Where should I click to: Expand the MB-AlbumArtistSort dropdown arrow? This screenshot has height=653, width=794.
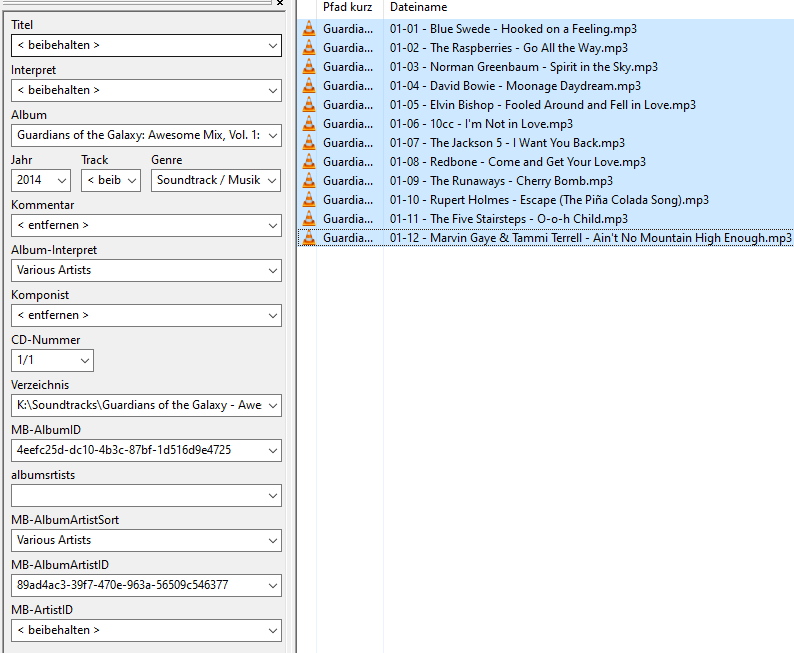tap(272, 541)
